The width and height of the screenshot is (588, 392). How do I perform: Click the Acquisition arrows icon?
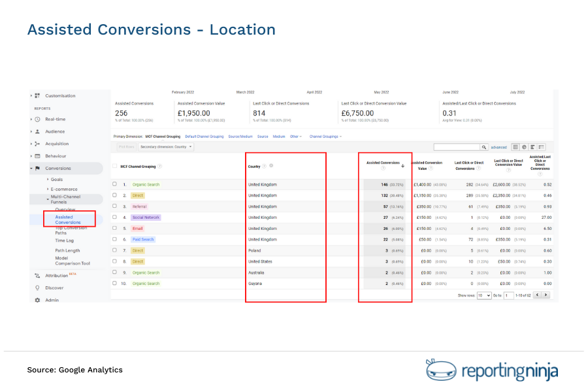37,144
